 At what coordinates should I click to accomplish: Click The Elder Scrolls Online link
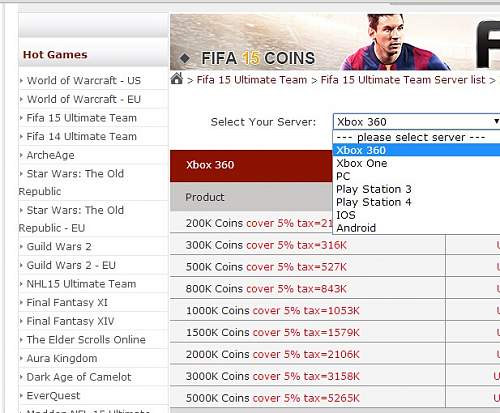(x=86, y=340)
